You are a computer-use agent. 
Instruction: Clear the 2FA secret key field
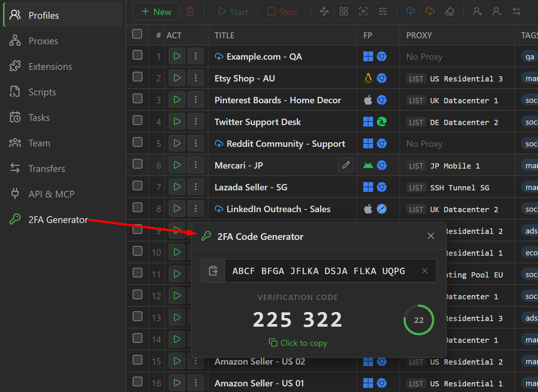[x=425, y=271]
